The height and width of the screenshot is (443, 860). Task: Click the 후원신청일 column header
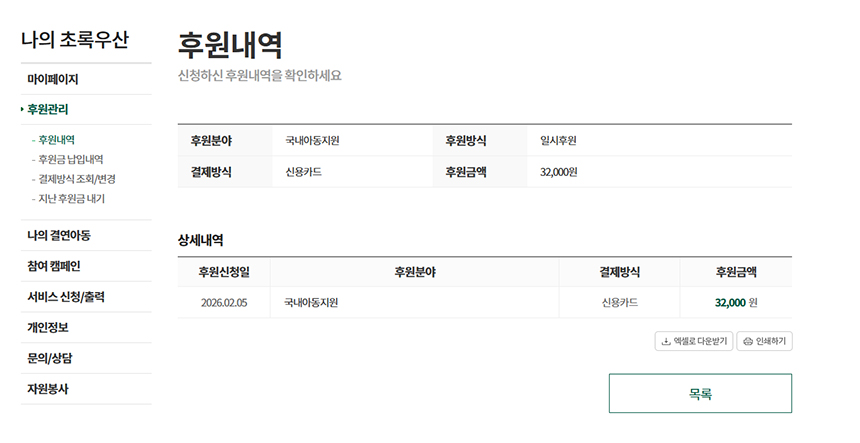click(x=224, y=272)
